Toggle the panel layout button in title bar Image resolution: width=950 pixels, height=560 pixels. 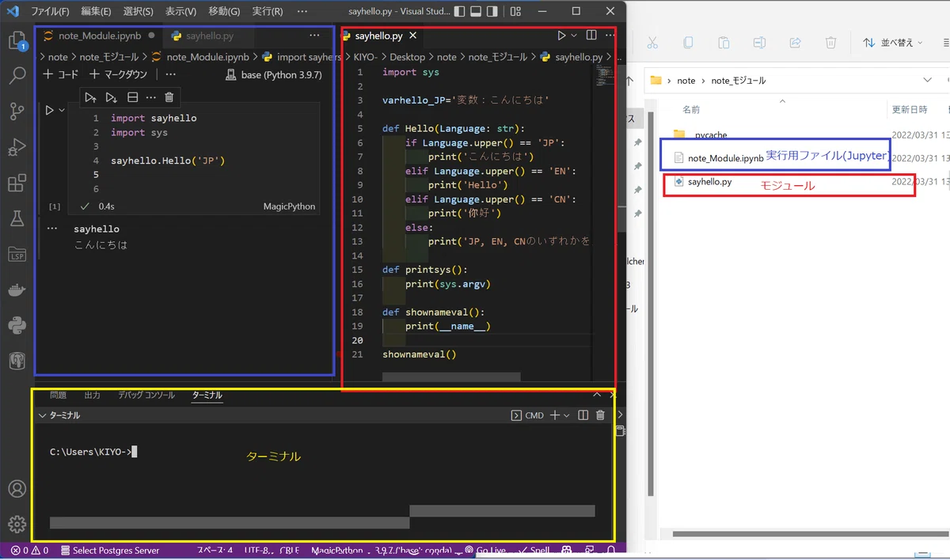coord(476,12)
